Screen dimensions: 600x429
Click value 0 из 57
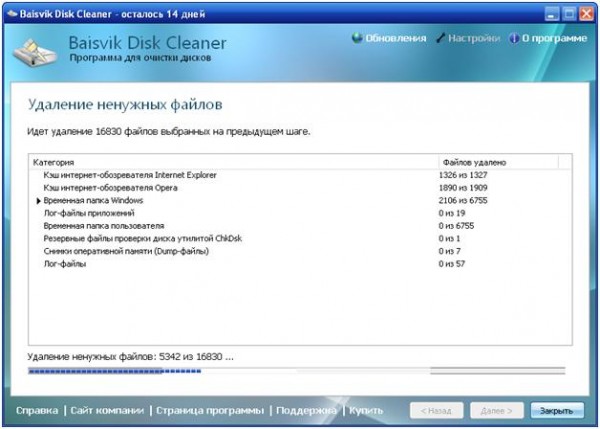tap(452, 264)
